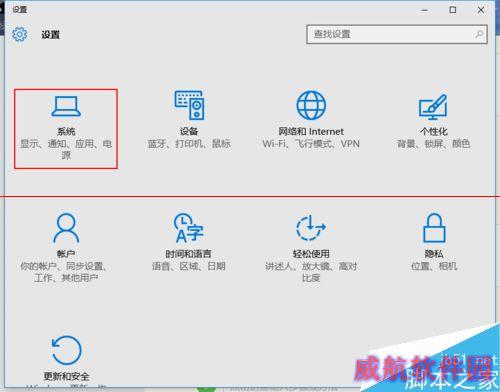Click the 蓝牙、打印机、鼠标 description text
This screenshot has width=500, height=392.
pos(189,144)
